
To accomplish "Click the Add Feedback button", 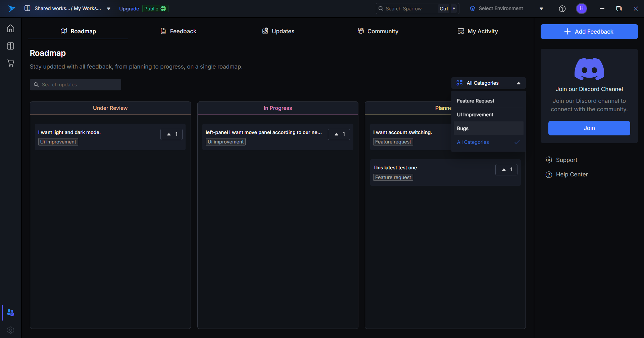I will tap(589, 32).
